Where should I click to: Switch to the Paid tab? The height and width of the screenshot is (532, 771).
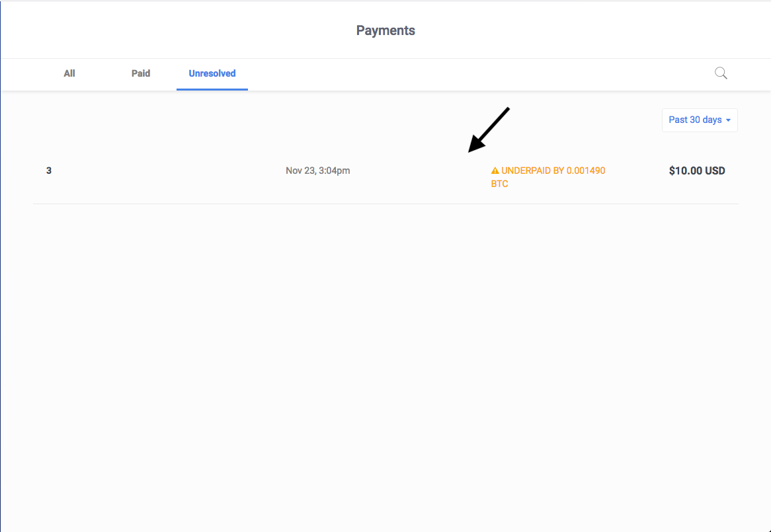point(141,73)
